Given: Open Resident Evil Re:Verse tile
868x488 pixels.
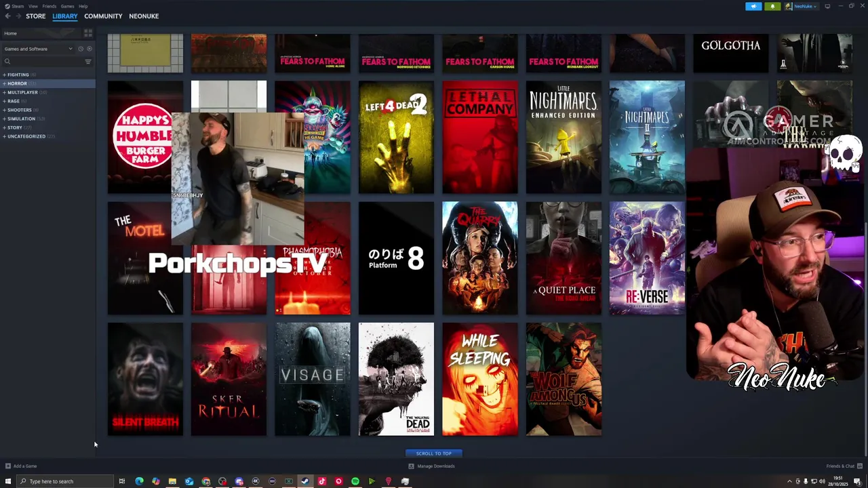Looking at the screenshot, I should pos(647,258).
